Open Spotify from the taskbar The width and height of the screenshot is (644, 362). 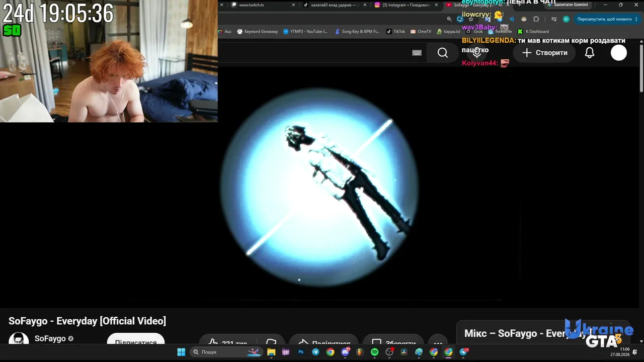[x=374, y=352]
